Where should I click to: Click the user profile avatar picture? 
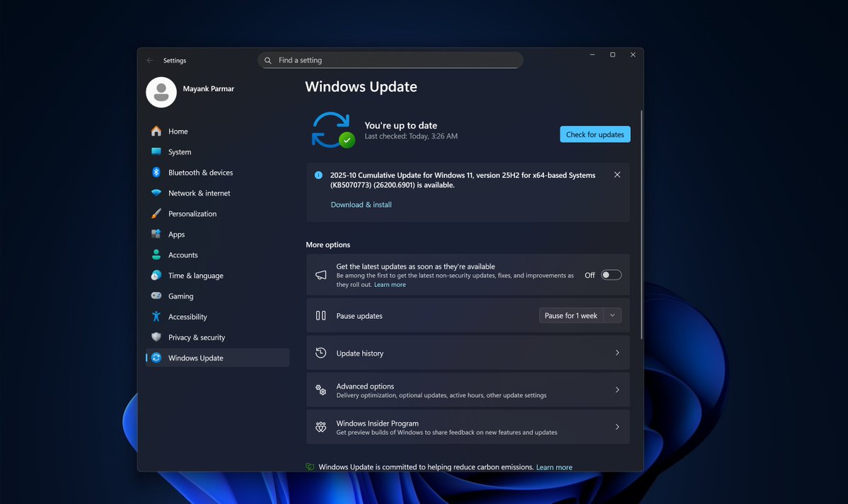(x=161, y=92)
